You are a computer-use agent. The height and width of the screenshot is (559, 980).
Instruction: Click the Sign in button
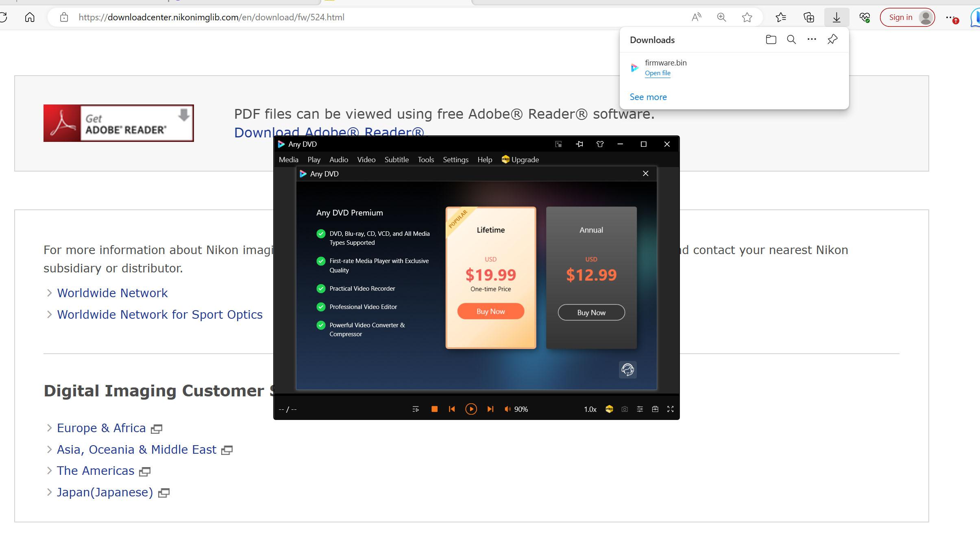click(x=908, y=17)
